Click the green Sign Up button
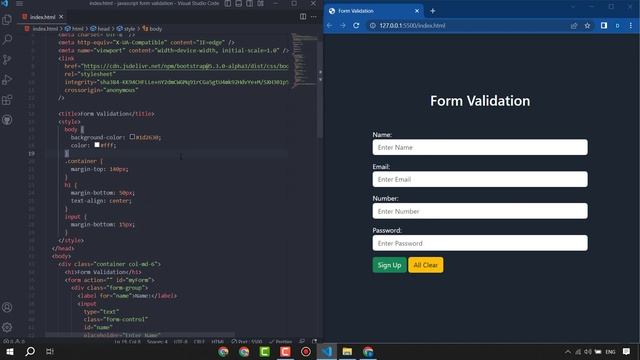Image resolution: width=640 pixels, height=360 pixels. click(389, 265)
